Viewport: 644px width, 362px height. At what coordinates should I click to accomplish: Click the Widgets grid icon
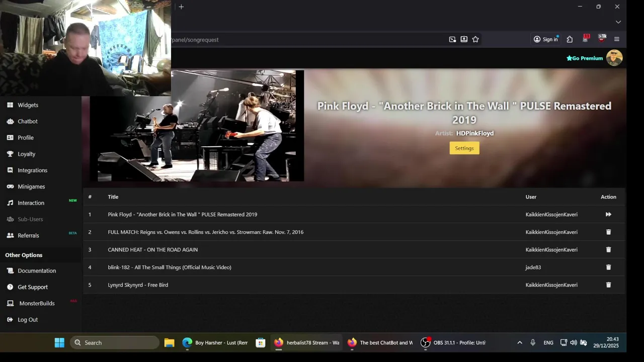point(10,105)
